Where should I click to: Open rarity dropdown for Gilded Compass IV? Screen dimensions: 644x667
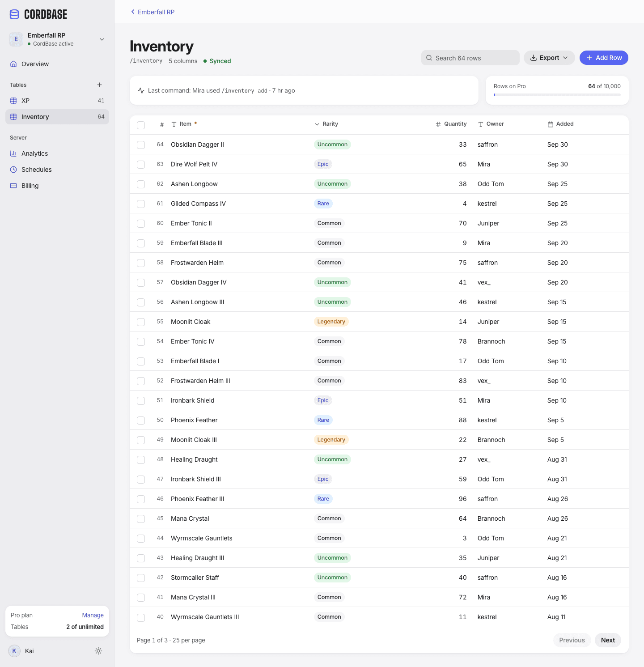[x=323, y=204]
